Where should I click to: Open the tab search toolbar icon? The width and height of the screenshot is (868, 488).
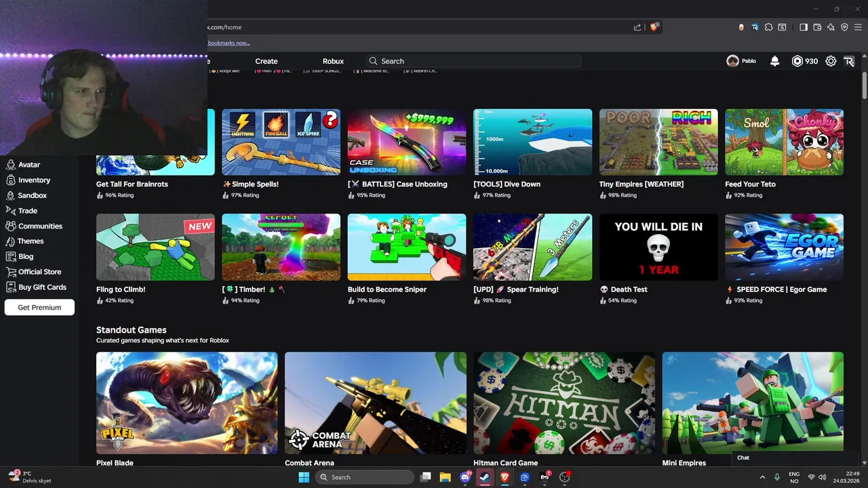pyautogui.click(x=782, y=27)
